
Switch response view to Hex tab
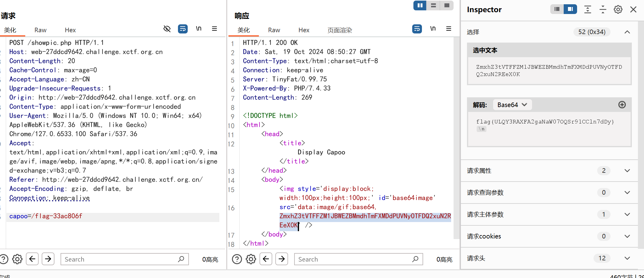[304, 30]
